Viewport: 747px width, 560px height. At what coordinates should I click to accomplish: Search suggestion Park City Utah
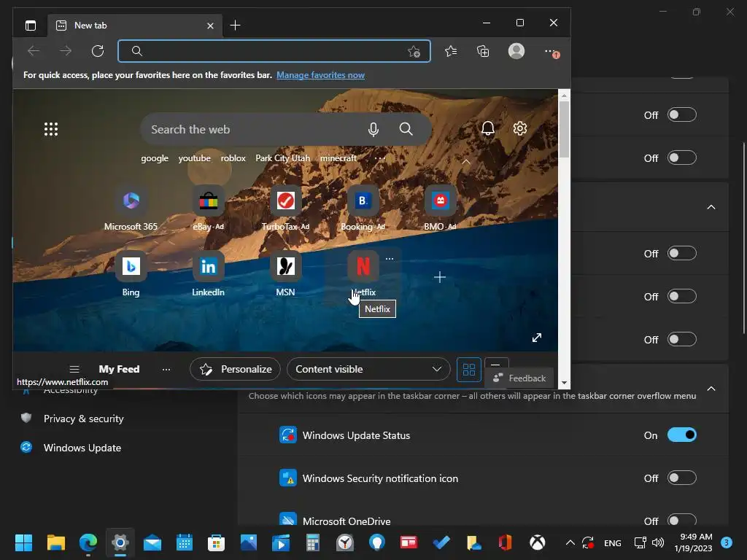[x=282, y=158]
